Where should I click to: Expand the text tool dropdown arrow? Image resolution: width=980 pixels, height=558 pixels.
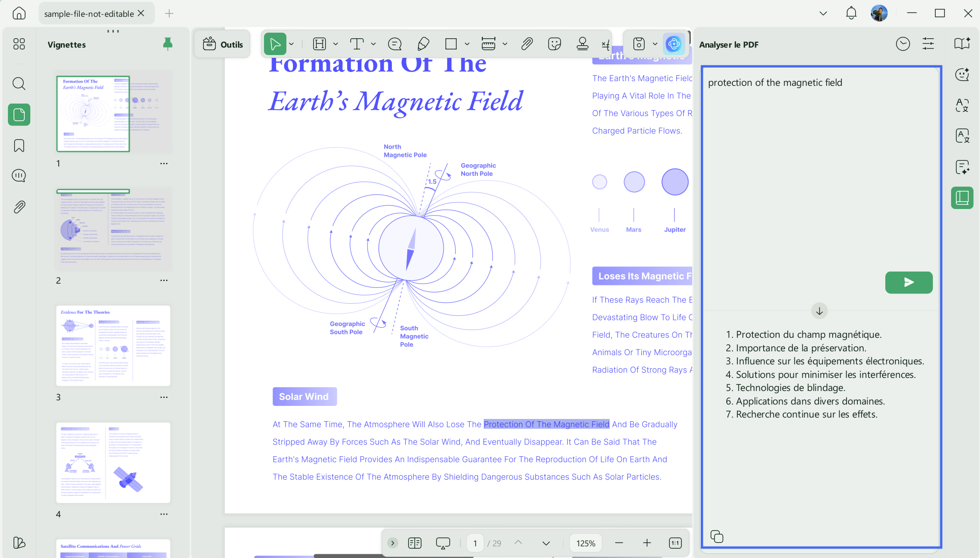(x=374, y=44)
